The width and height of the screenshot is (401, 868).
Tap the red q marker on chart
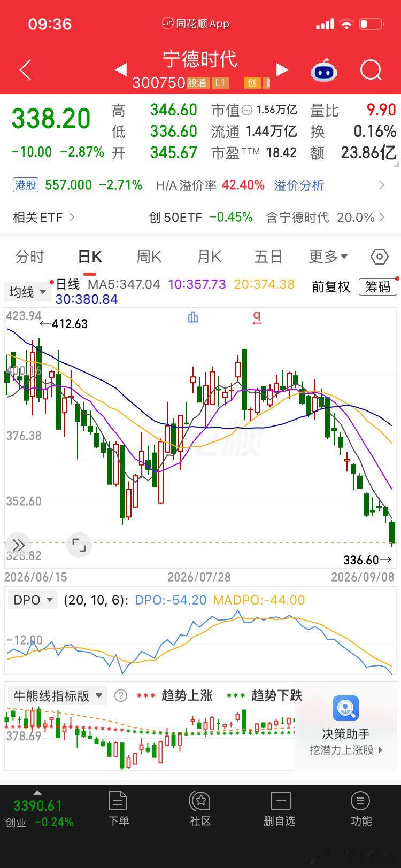[257, 318]
